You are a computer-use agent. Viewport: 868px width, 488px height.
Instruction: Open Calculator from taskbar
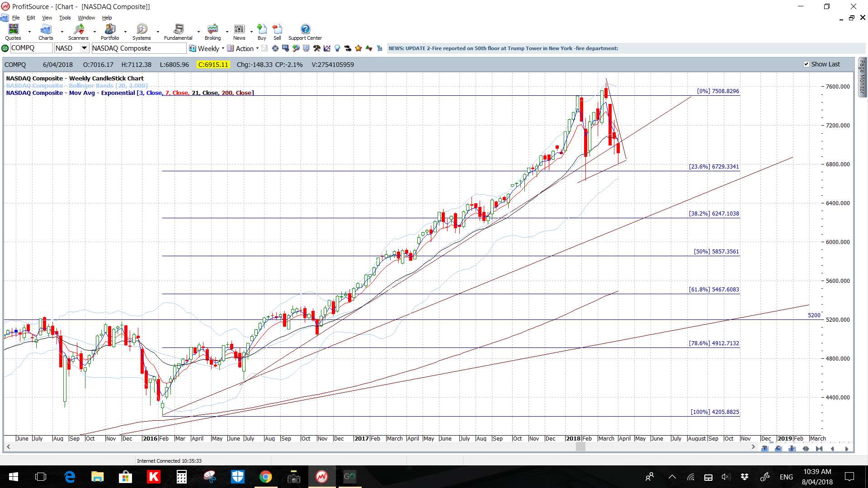click(x=181, y=477)
